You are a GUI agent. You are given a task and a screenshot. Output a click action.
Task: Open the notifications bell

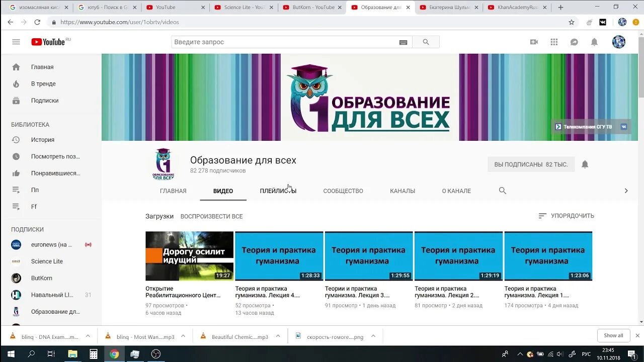pos(594,42)
